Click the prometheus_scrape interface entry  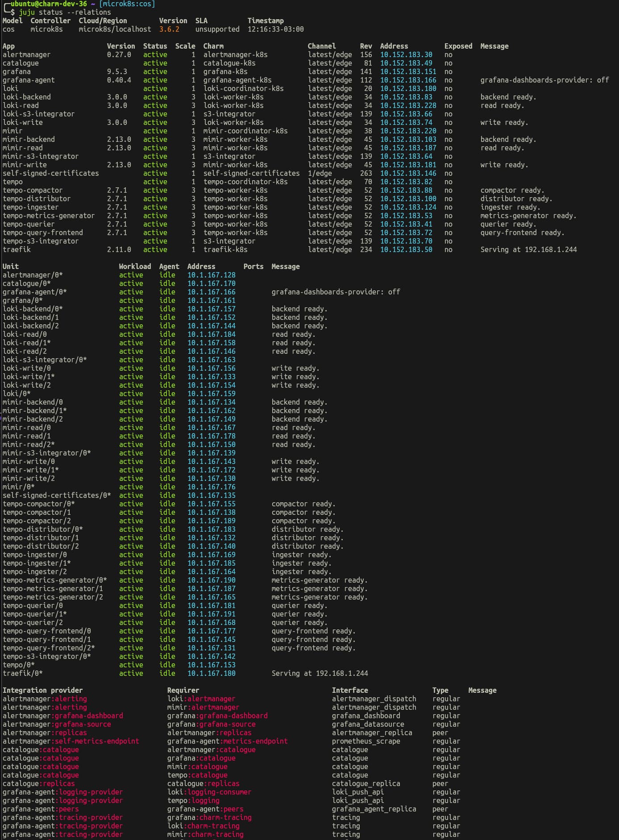tap(366, 741)
